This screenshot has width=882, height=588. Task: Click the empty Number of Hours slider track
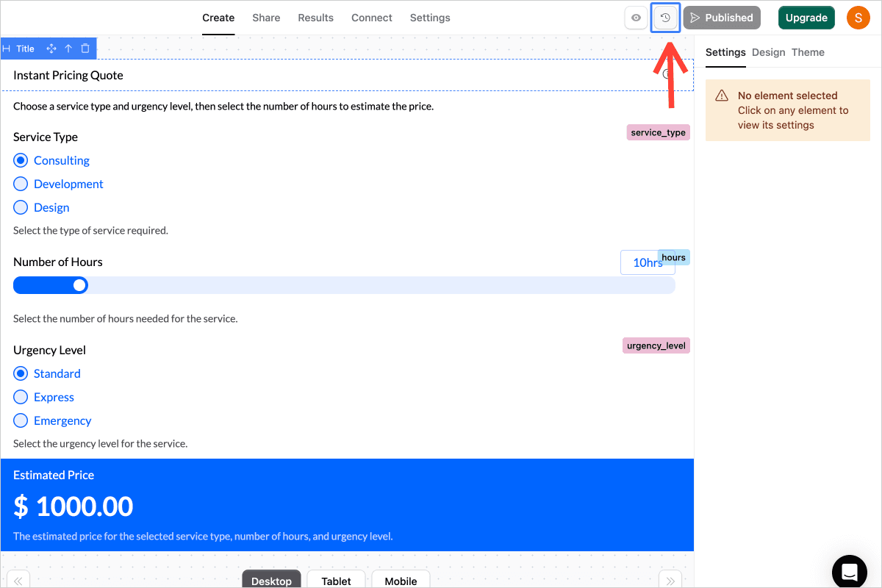[381, 285]
